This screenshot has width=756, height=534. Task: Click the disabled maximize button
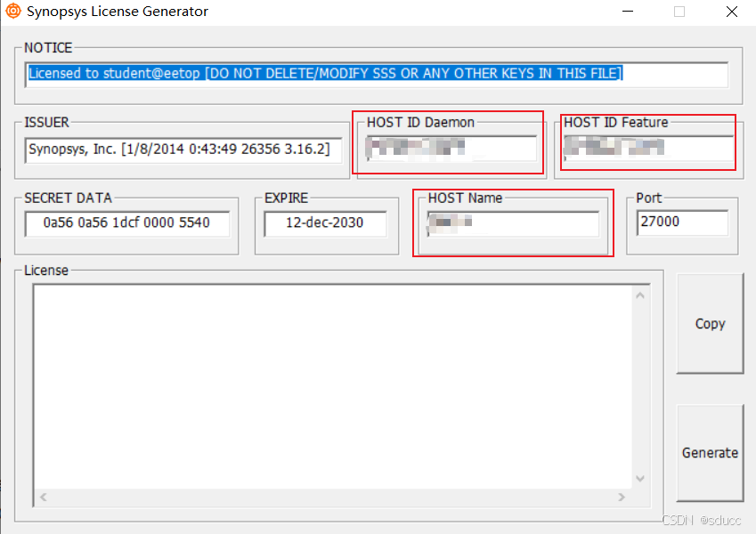point(679,12)
